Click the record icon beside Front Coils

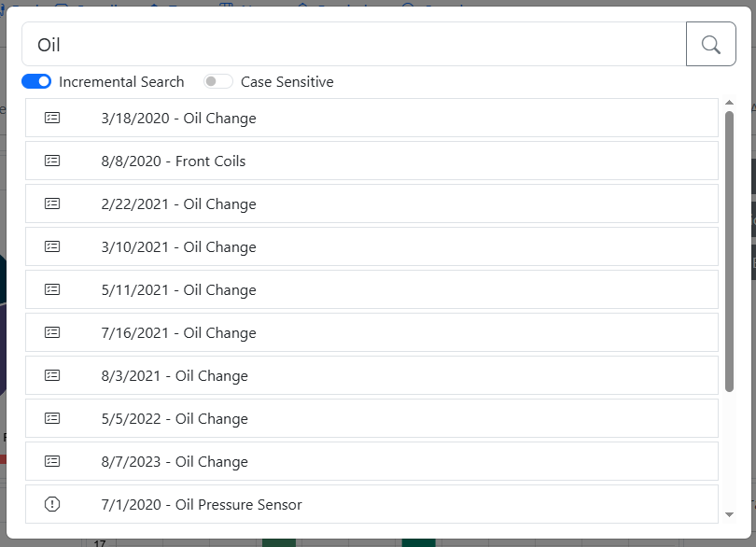tap(52, 161)
